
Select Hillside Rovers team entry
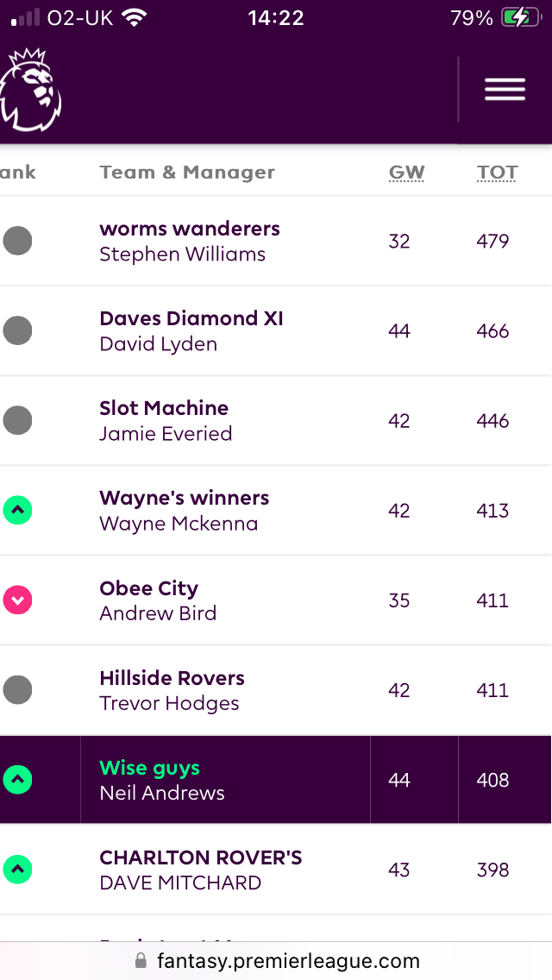172,678
